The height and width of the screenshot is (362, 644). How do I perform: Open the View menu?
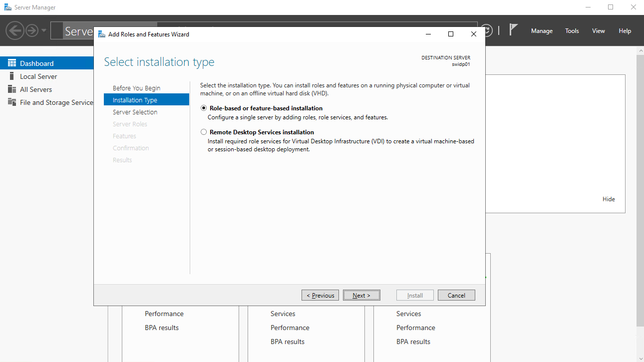pos(599,31)
